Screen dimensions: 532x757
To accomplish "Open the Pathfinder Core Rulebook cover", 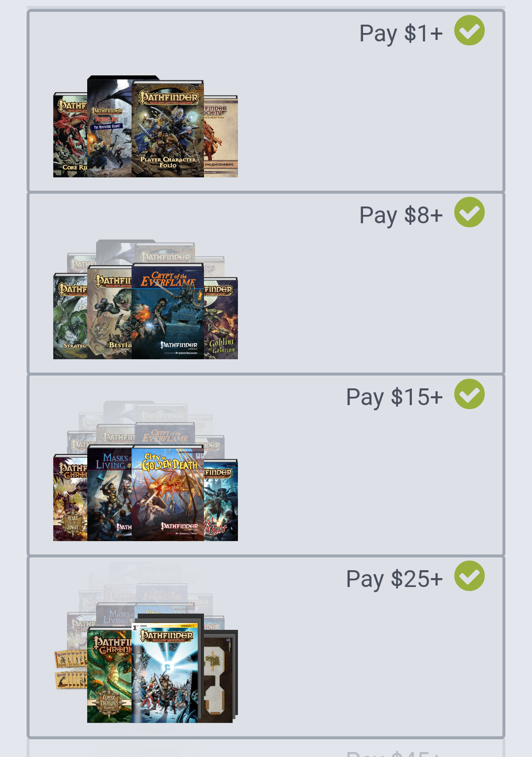I will pyautogui.click(x=70, y=135).
